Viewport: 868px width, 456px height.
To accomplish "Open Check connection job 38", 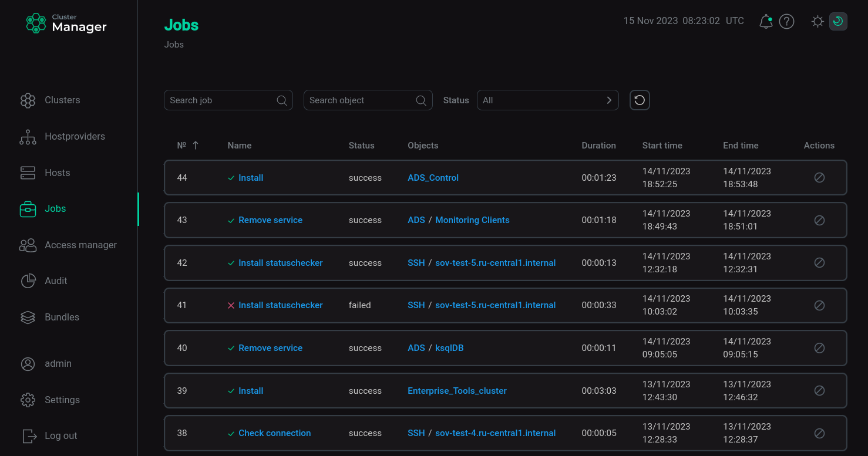I will point(274,433).
